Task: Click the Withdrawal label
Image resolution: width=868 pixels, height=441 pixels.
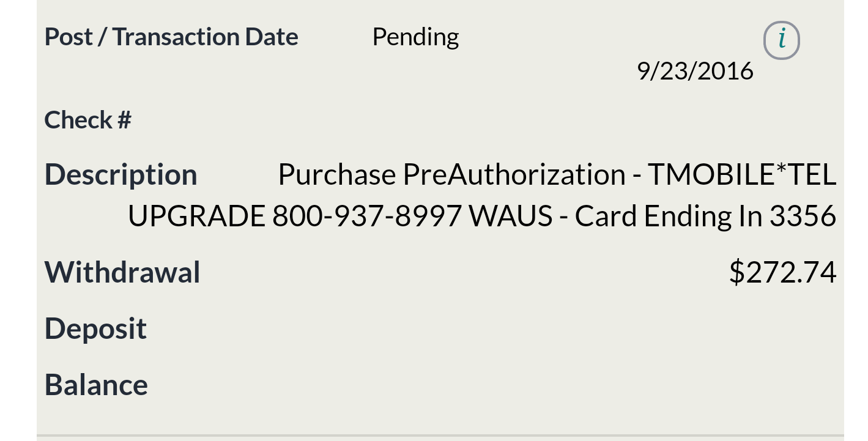Action: [122, 272]
